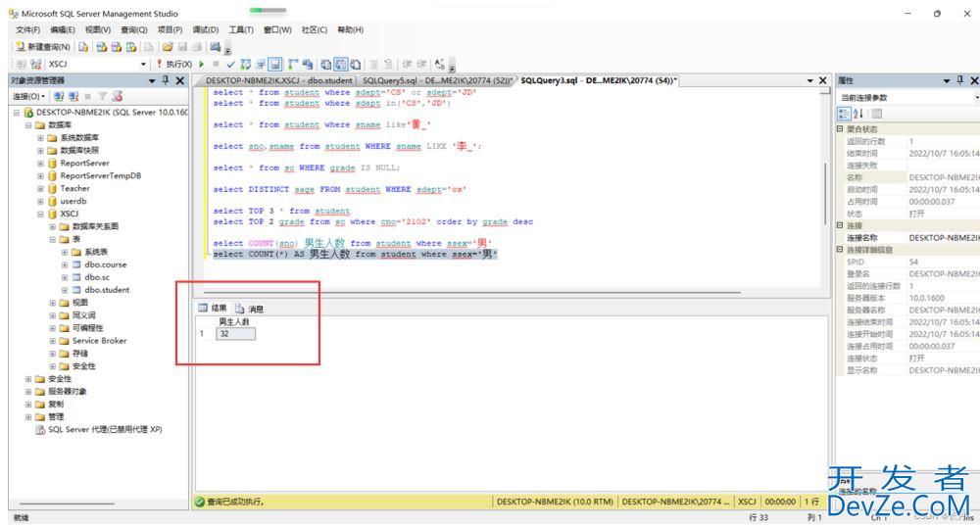Select Results to File mode
The width and height of the screenshot is (980, 527).
(x=355, y=64)
